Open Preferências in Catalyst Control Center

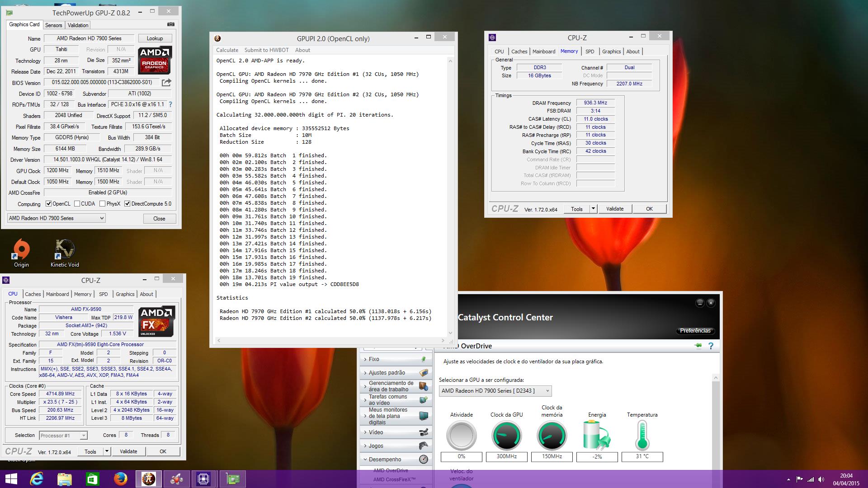[x=695, y=331]
